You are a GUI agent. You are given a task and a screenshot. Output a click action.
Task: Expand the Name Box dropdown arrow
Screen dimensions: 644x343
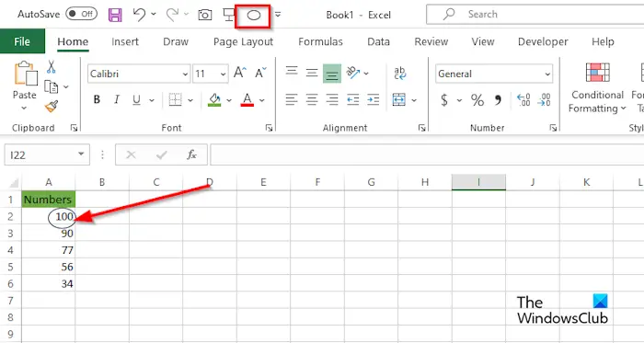(81, 154)
